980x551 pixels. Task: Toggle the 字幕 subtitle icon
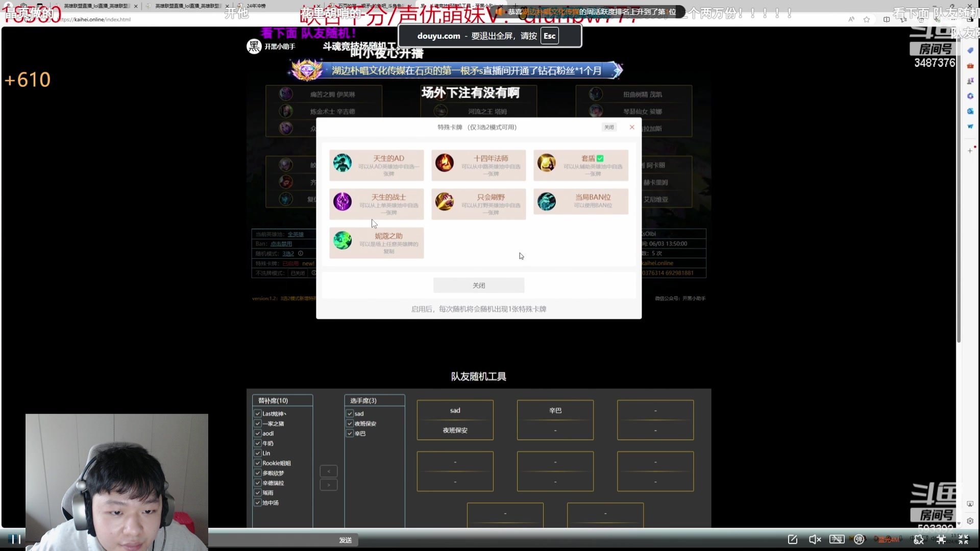click(837, 539)
